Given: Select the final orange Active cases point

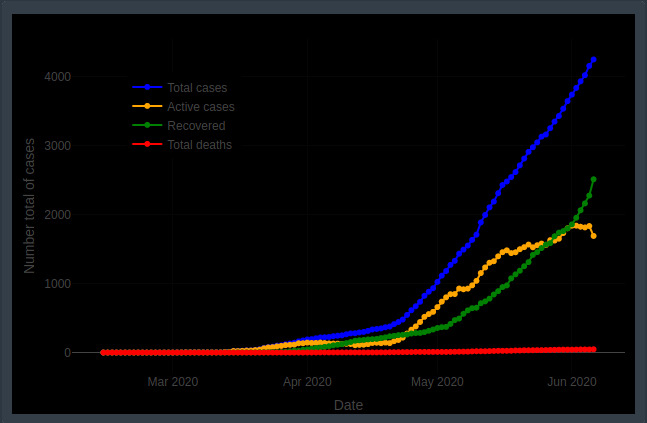Looking at the screenshot, I should point(593,236).
